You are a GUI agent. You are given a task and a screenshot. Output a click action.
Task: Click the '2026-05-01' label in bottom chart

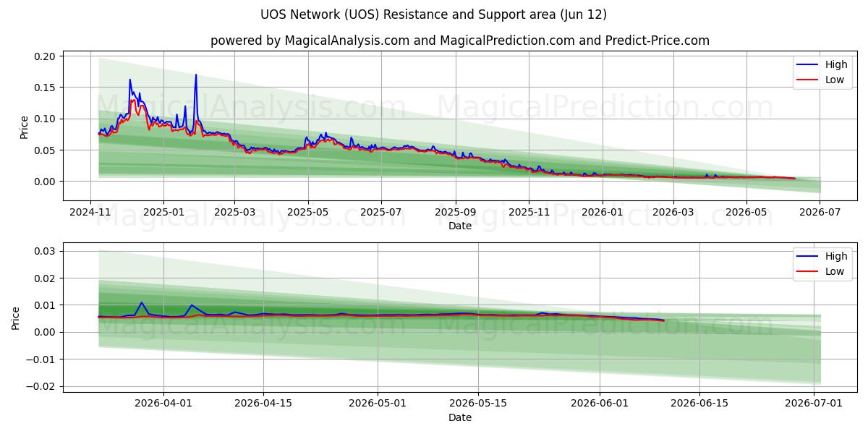coord(378,404)
